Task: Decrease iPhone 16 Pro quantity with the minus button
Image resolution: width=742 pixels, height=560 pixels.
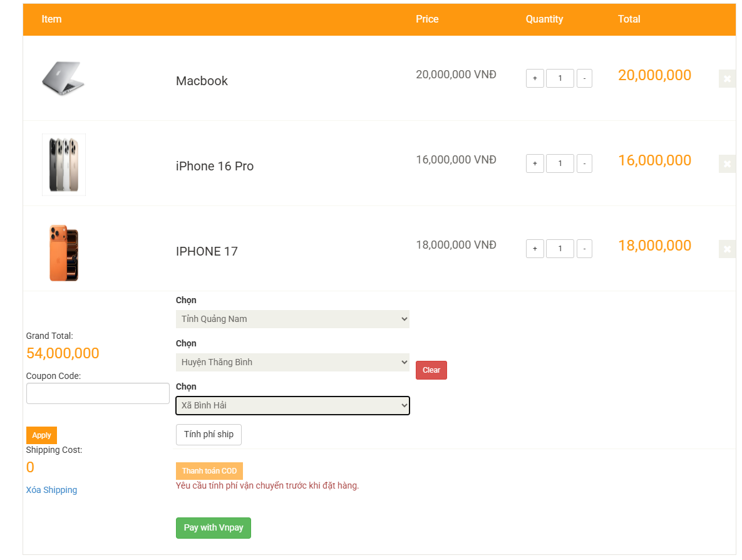Action: point(584,163)
